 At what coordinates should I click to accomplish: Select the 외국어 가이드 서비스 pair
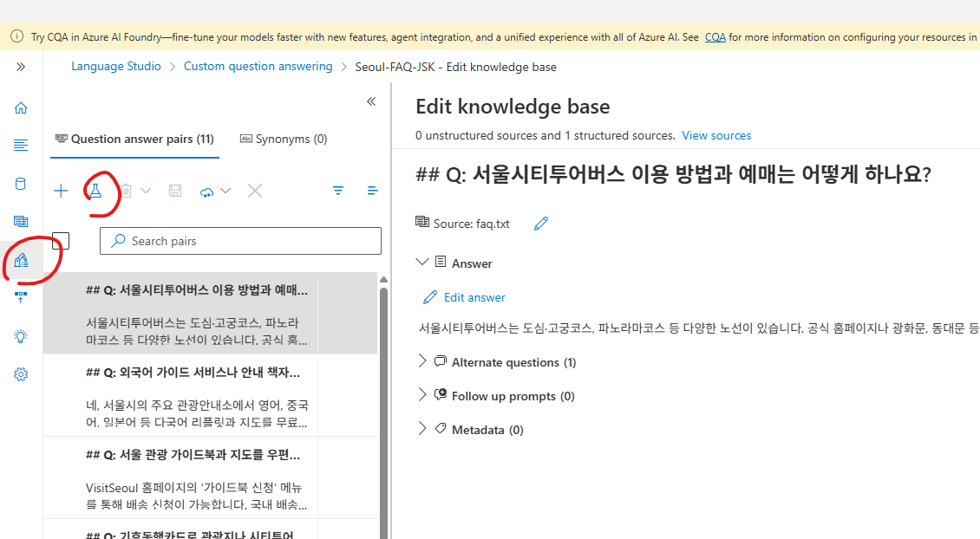point(210,395)
